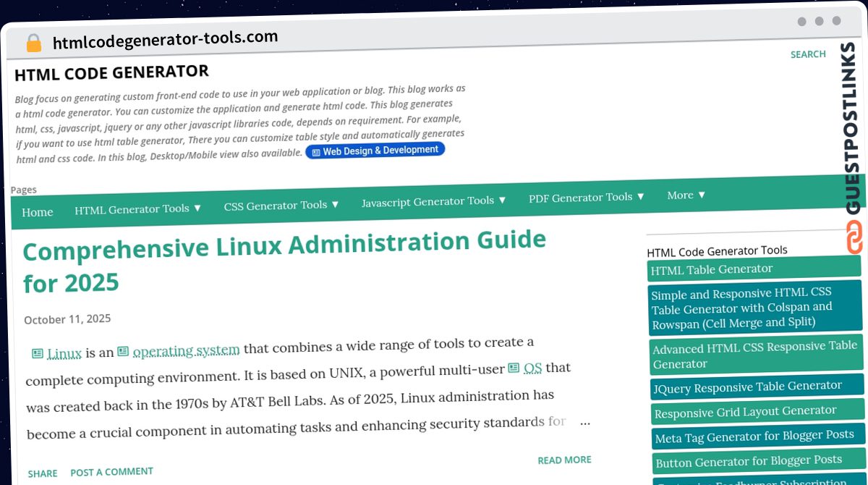Image resolution: width=868 pixels, height=485 pixels.
Task: Click READ MORE under the post
Action: click(564, 460)
